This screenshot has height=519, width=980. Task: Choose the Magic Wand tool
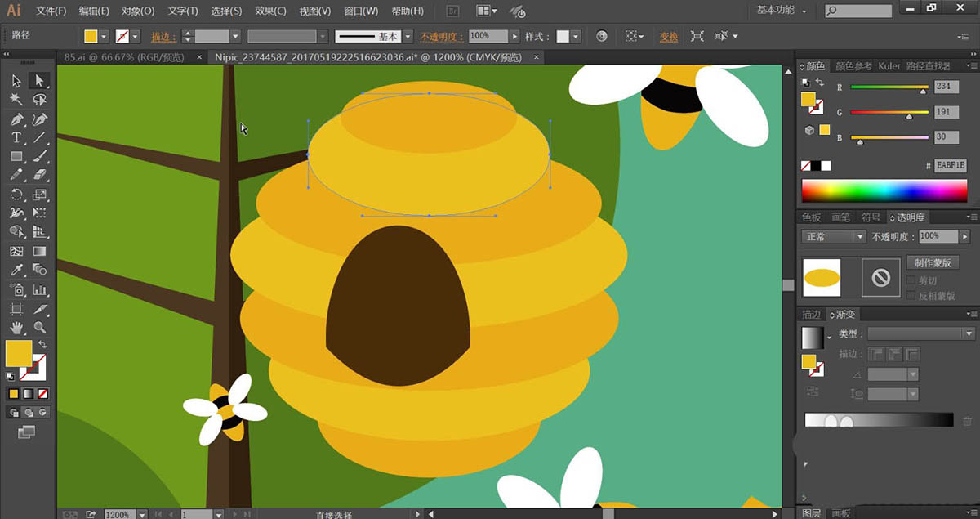coord(16,99)
